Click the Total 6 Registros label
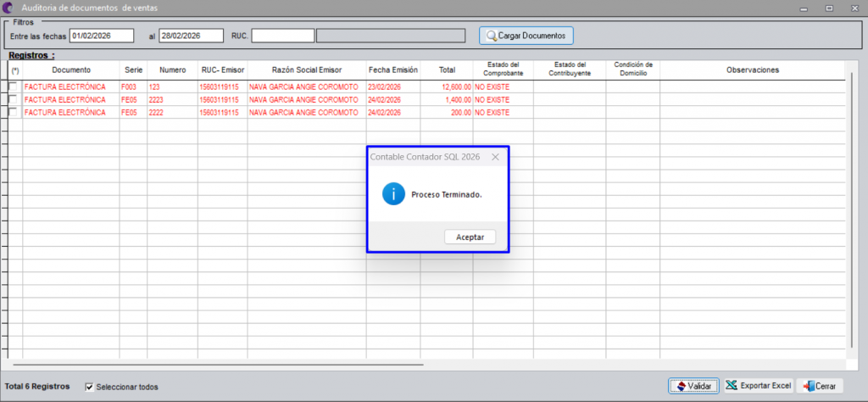868x402 pixels. [x=37, y=386]
